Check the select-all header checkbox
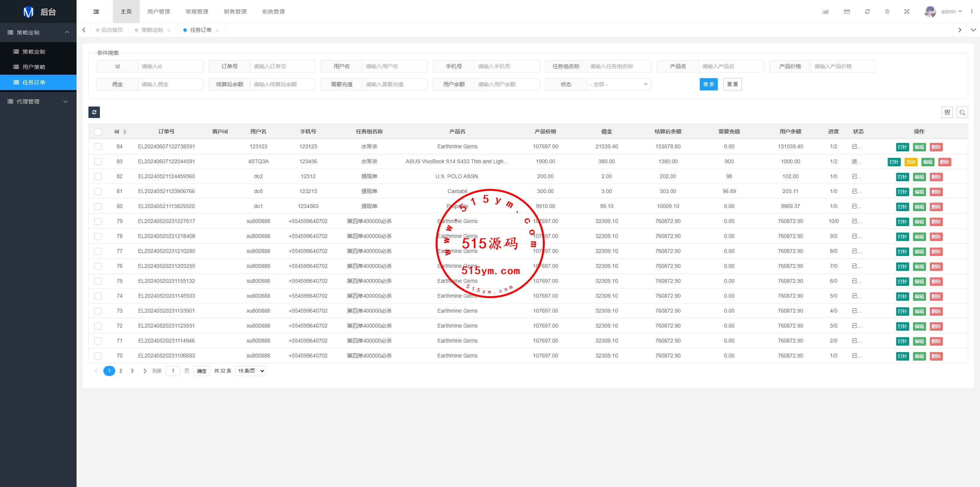 tap(98, 132)
